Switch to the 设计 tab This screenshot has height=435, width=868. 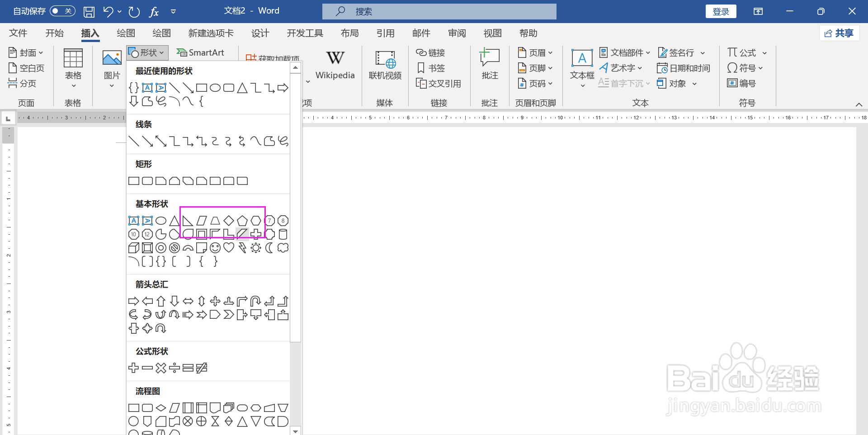pos(260,33)
